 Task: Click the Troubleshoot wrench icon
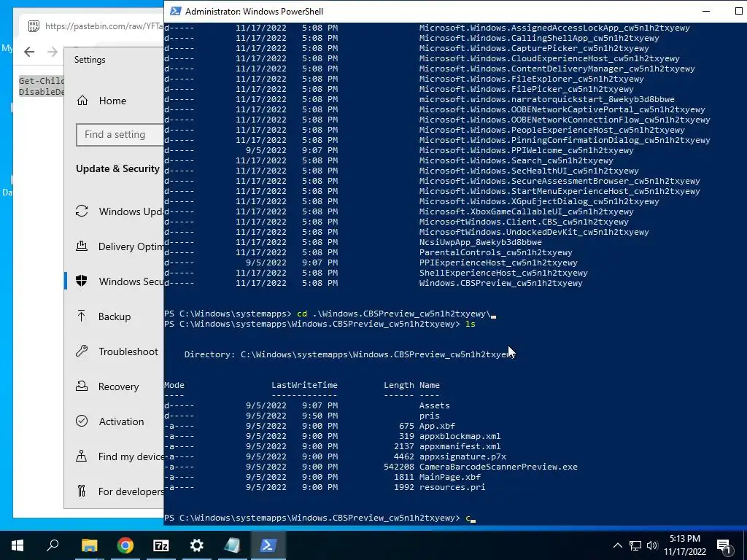point(82,351)
